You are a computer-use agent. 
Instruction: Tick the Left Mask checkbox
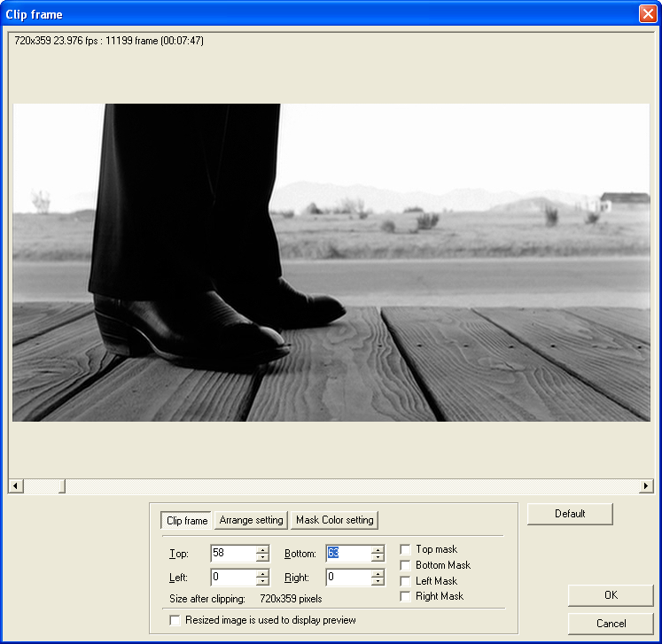[x=405, y=581]
